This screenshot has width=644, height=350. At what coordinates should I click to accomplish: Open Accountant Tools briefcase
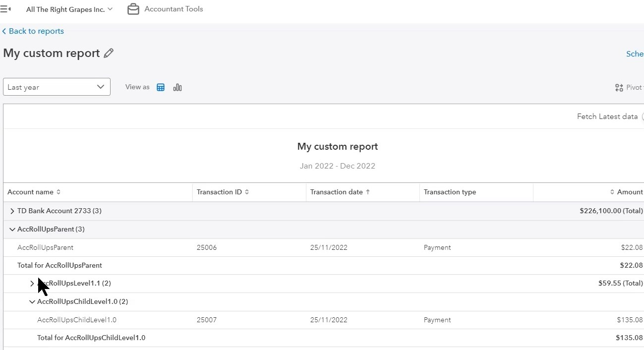pos(133,8)
